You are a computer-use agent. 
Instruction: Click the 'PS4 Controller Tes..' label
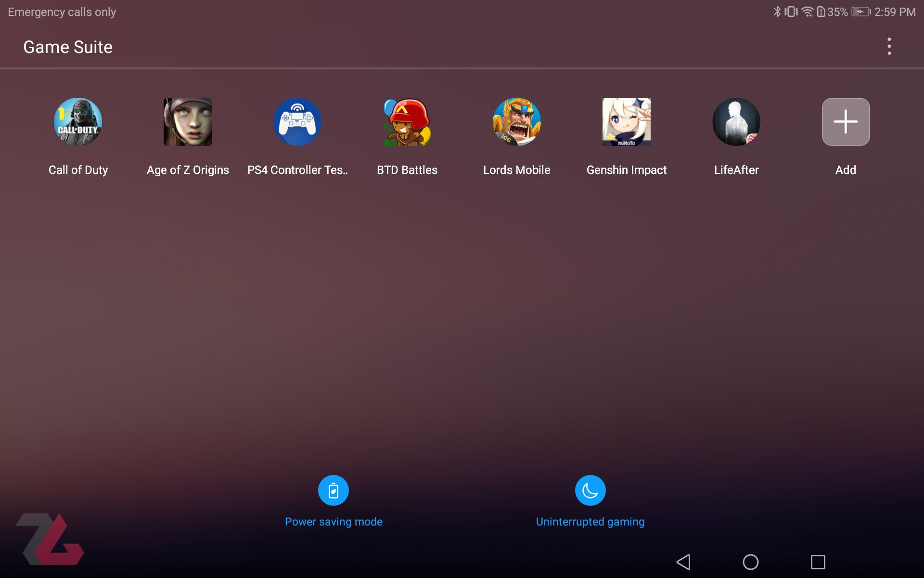click(297, 170)
